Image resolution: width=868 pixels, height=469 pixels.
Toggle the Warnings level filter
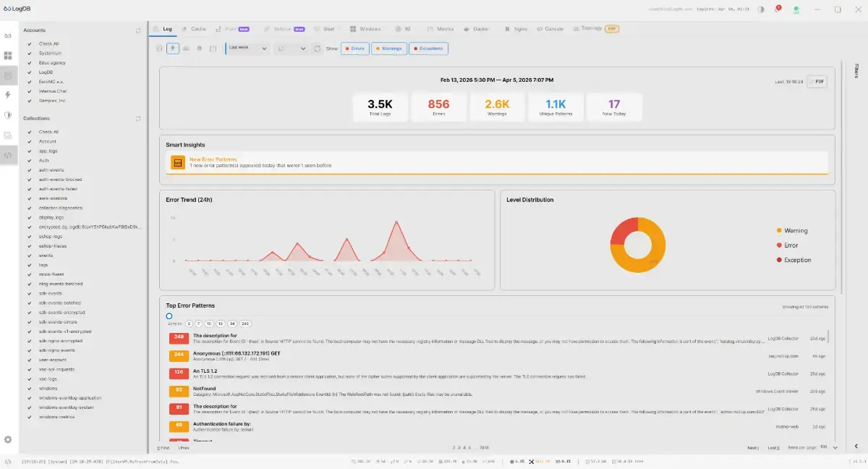tap(388, 48)
